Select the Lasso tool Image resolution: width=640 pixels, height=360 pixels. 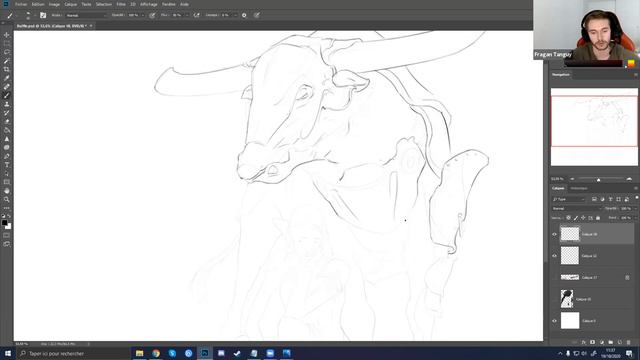[7, 52]
